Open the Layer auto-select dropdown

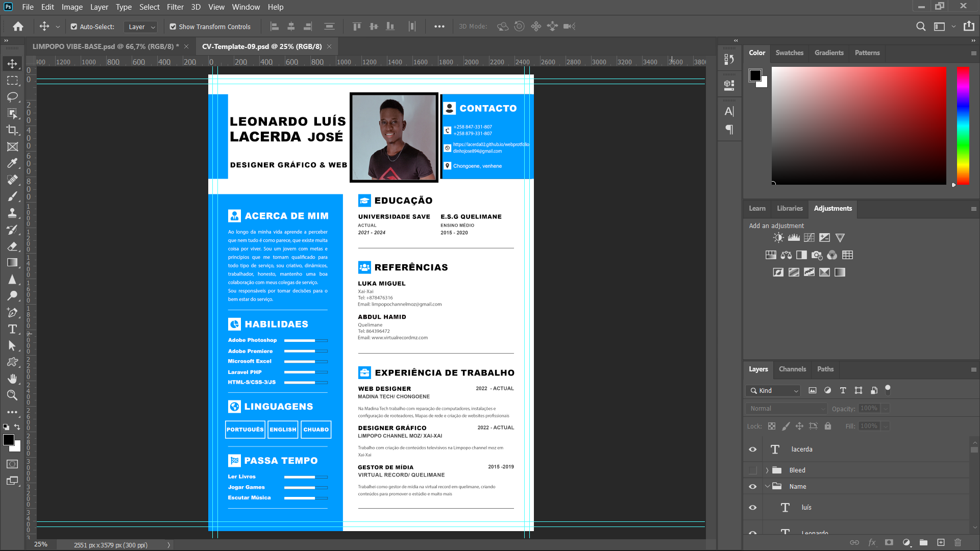point(141,27)
